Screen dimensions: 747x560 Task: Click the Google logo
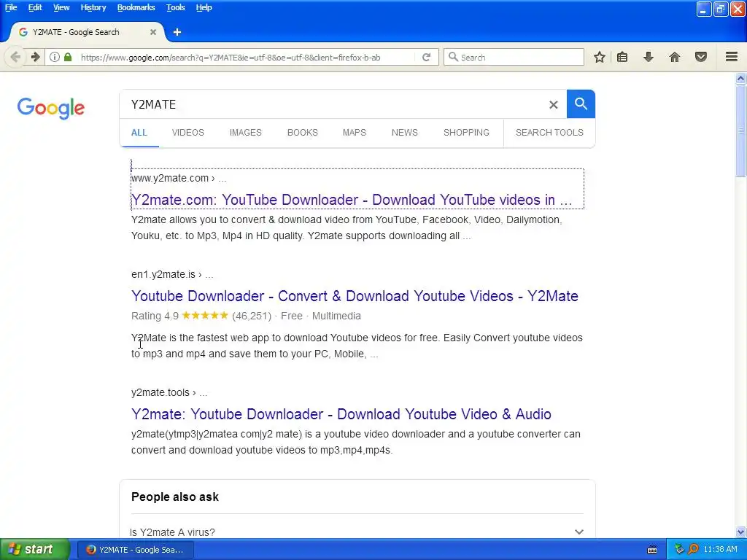pyautogui.click(x=51, y=108)
